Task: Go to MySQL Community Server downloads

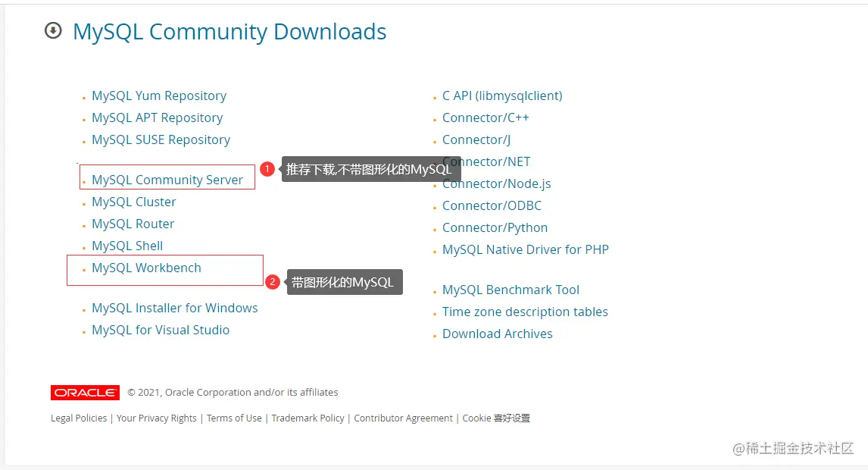Action: click(167, 180)
